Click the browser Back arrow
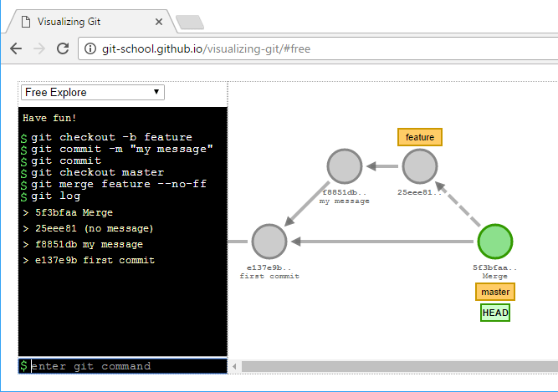This screenshot has height=392, width=558. tap(16, 48)
